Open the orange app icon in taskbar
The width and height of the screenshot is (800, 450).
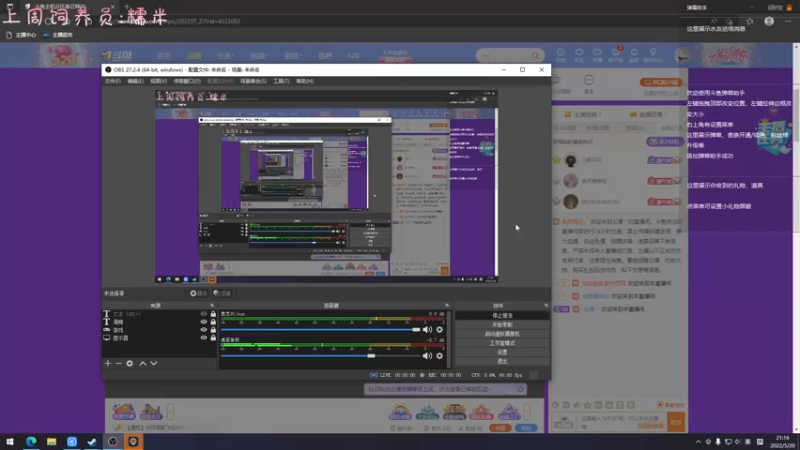pos(133,442)
